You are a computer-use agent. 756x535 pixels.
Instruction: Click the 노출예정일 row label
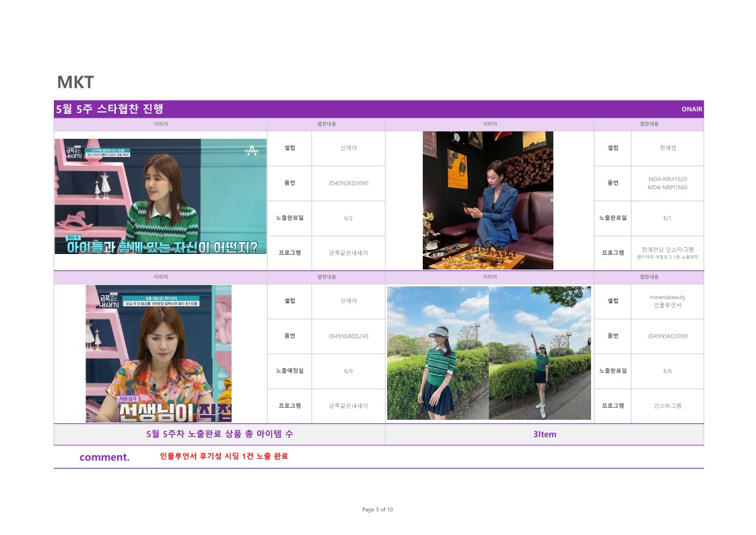(x=289, y=371)
